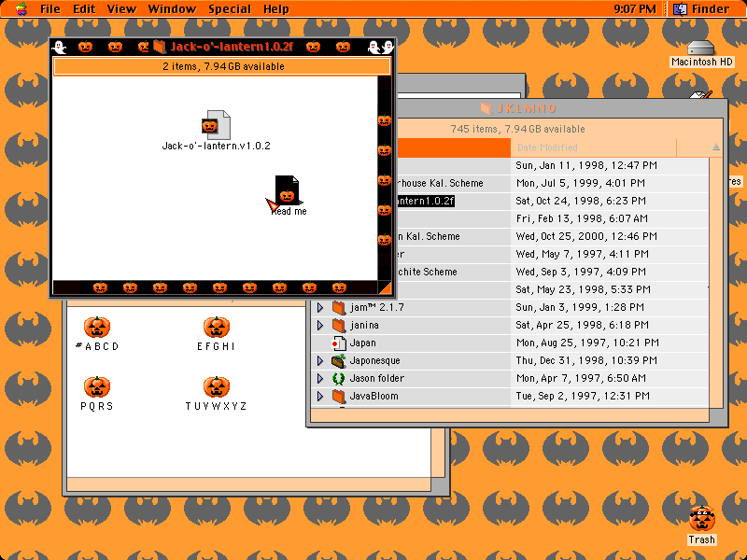
Task: Select the Jack-o'-lantern.v1.0.2 file icon
Action: click(216, 125)
